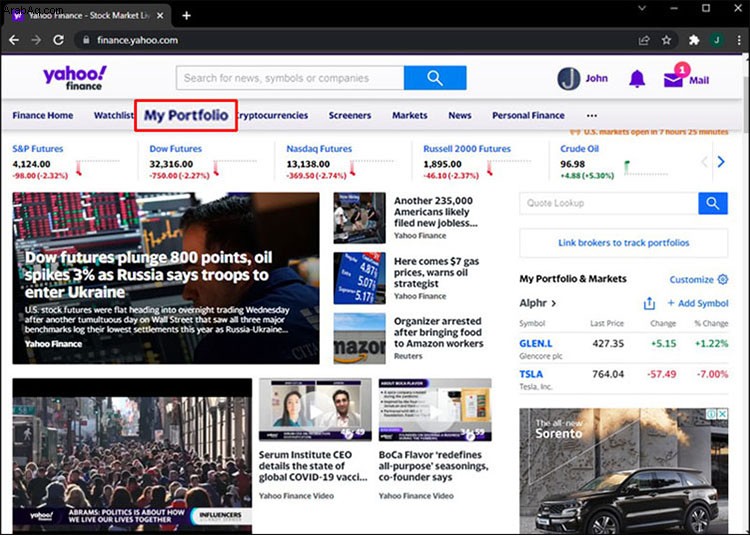Open the extensions puzzle icon
Viewport: 750px width, 536px height.
(x=694, y=40)
